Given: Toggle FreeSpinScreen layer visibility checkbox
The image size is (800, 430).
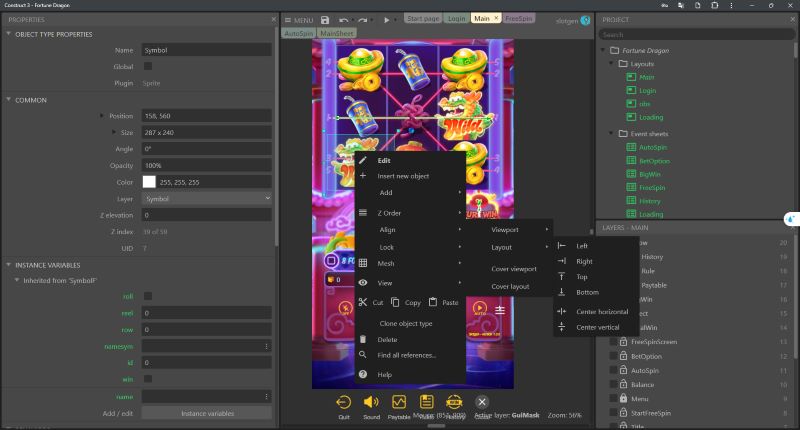Looking at the screenshot, I should click(613, 341).
